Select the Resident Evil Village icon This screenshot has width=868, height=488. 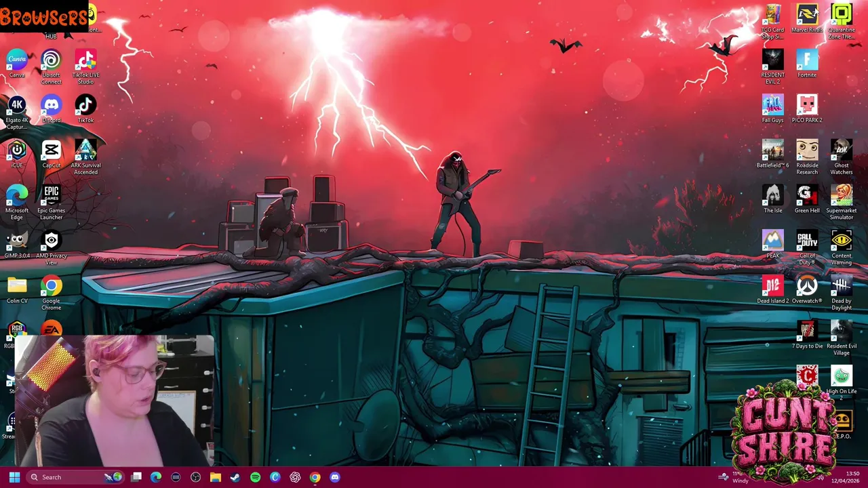tap(842, 338)
